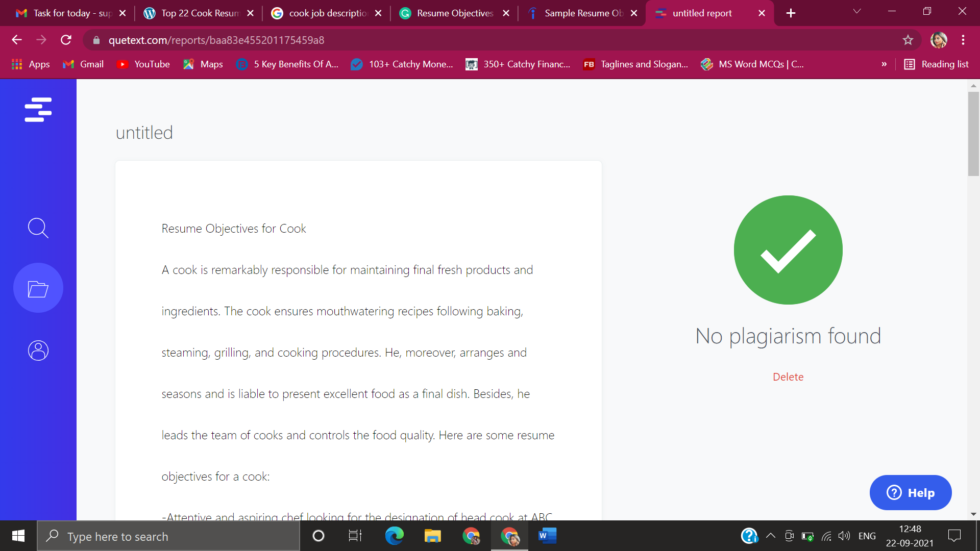
Task: Open the Reading list panel
Action: 937,64
